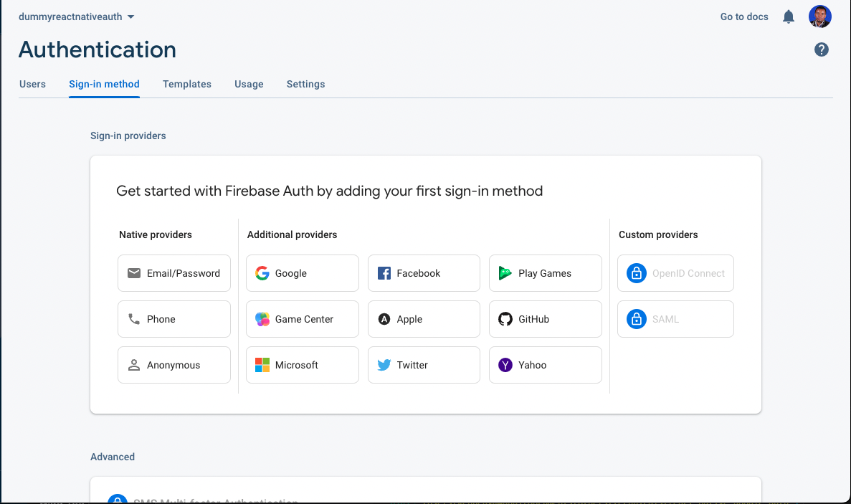Screen dimensions: 851x504
Task: Open the Templates tab
Action: coord(187,84)
